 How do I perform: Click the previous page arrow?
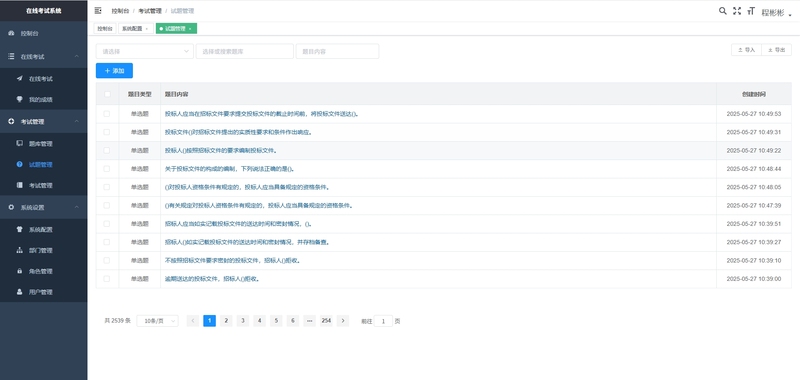(x=193, y=321)
